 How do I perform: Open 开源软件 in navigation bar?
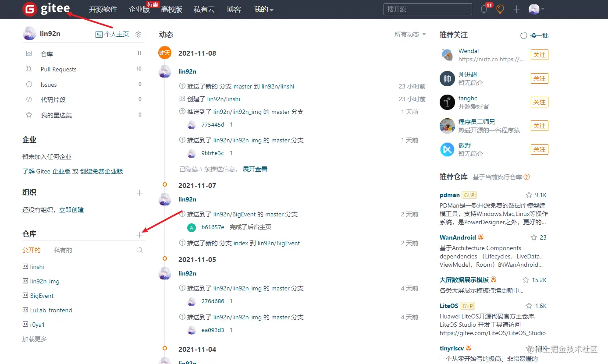(103, 9)
